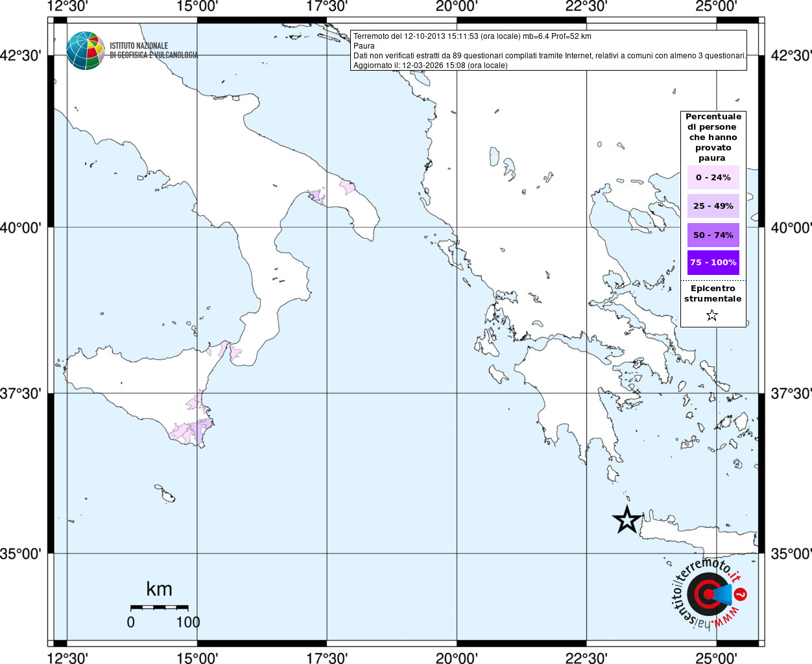Click the left axis label 37°30'
Screen dimensions: 812x664
[x=21, y=394]
